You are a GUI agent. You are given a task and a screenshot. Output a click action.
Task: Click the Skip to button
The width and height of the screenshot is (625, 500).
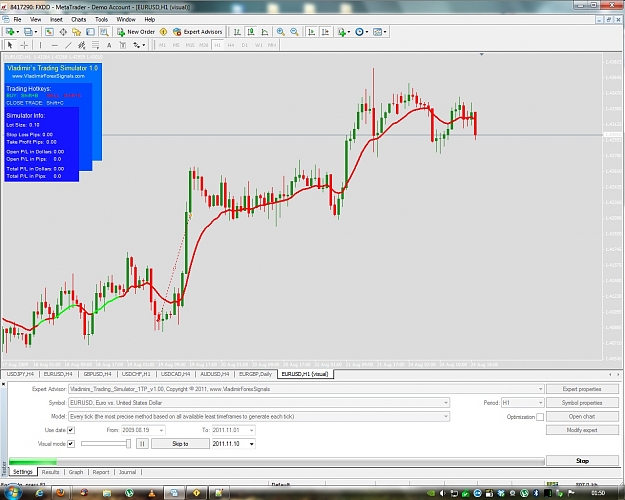(x=180, y=444)
